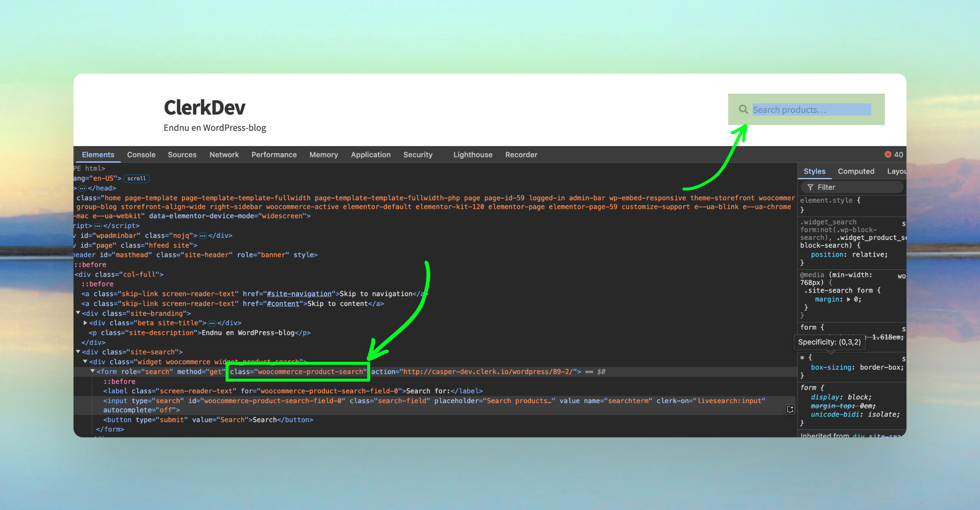Click the Search products input field
Image resolution: width=980 pixels, height=510 pixels.
tap(811, 110)
